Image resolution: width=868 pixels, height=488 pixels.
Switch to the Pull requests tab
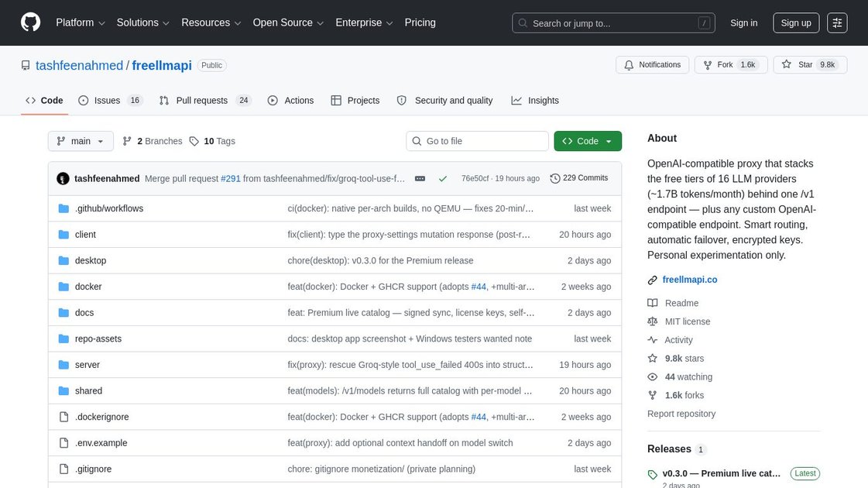point(205,100)
